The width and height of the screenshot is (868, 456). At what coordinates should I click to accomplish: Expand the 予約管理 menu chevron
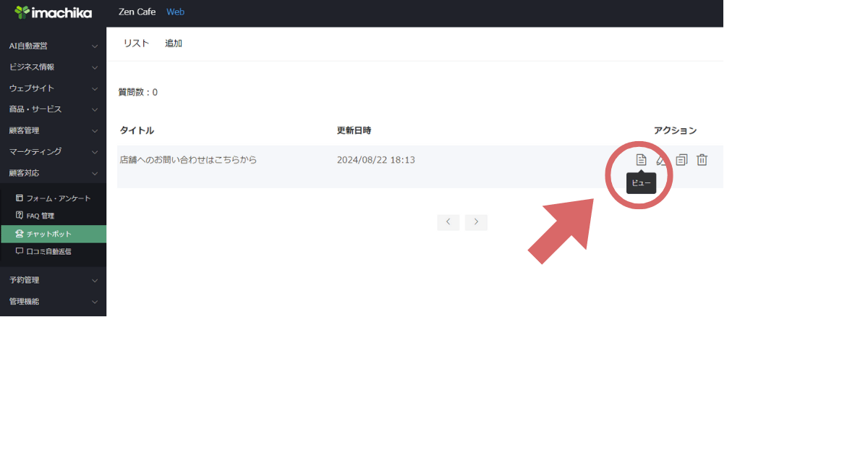95,280
